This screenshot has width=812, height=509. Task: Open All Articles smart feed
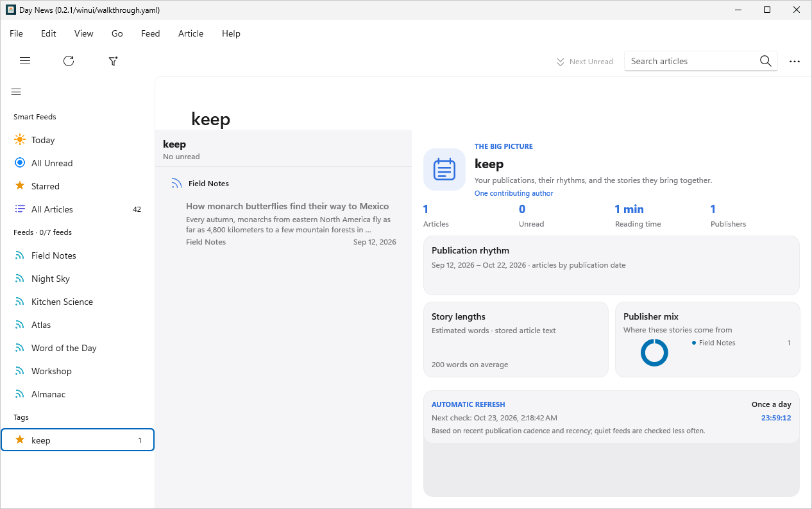pyautogui.click(x=78, y=209)
